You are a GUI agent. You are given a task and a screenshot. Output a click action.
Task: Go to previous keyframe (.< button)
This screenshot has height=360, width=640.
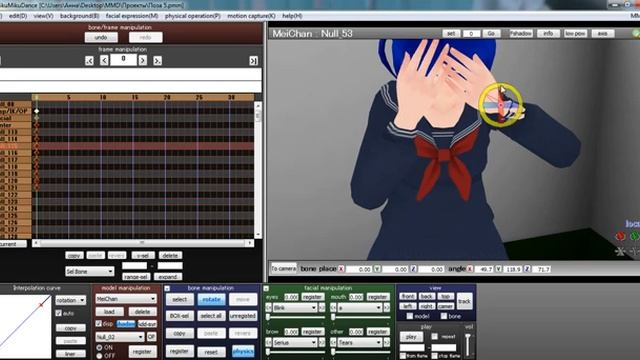point(89,61)
